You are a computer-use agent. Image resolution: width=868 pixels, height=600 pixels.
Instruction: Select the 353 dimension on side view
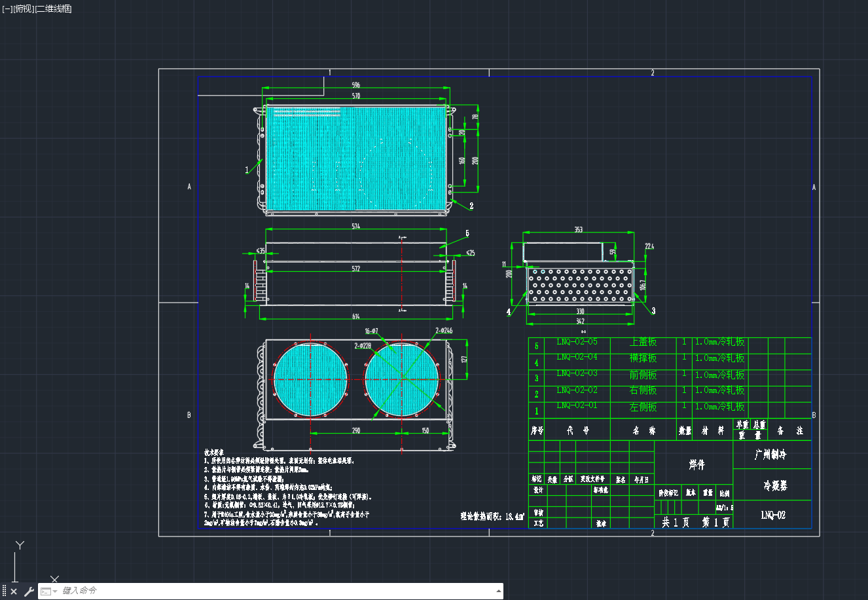[578, 230]
